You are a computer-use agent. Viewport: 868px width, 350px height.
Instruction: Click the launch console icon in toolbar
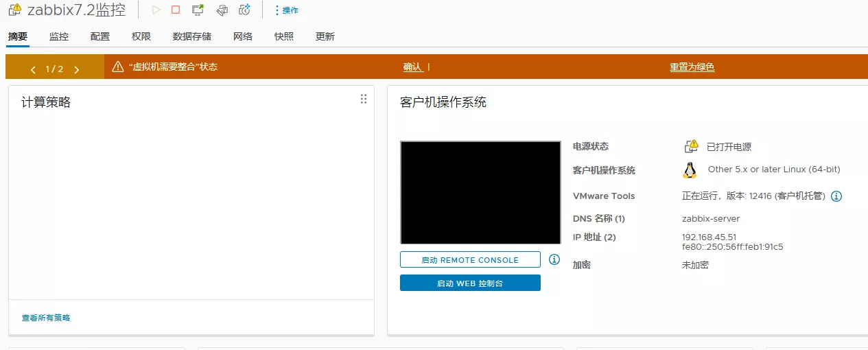(198, 10)
